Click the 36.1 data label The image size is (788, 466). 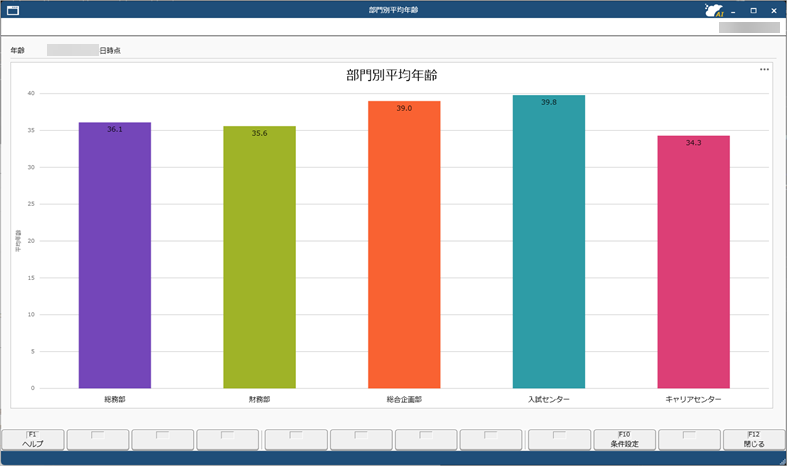(115, 129)
